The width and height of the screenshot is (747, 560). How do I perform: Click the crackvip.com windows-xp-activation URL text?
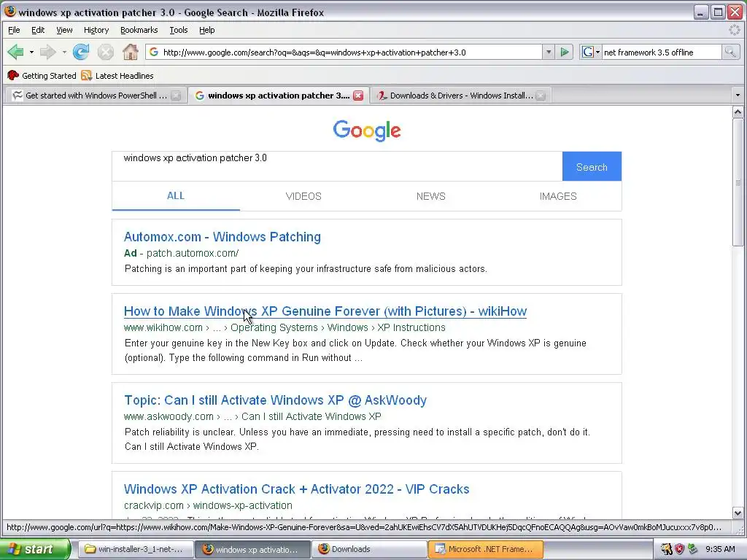point(208,505)
